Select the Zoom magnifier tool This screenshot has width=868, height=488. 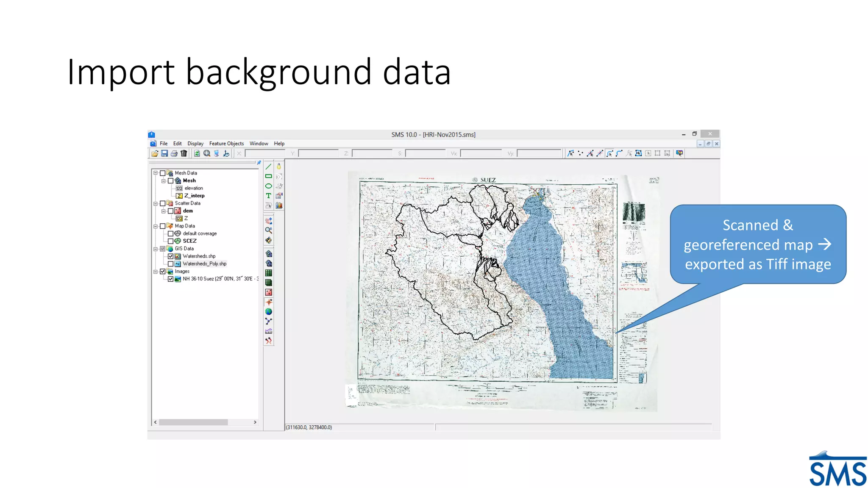click(268, 230)
